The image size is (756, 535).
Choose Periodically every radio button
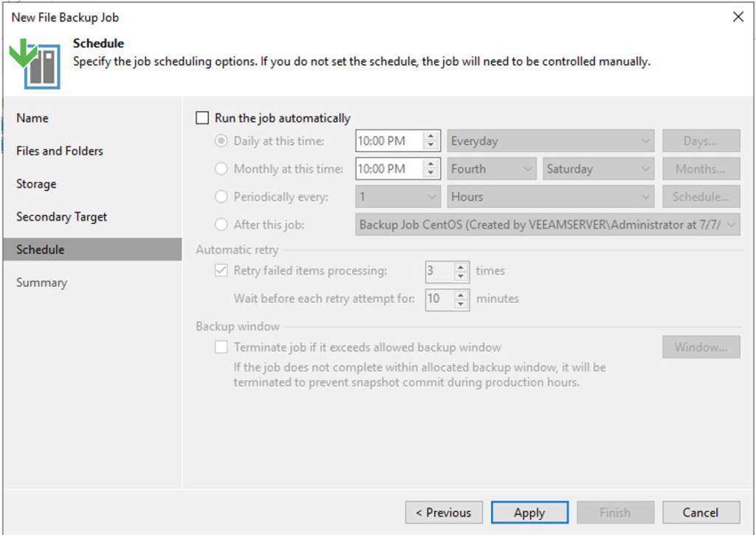tap(221, 196)
